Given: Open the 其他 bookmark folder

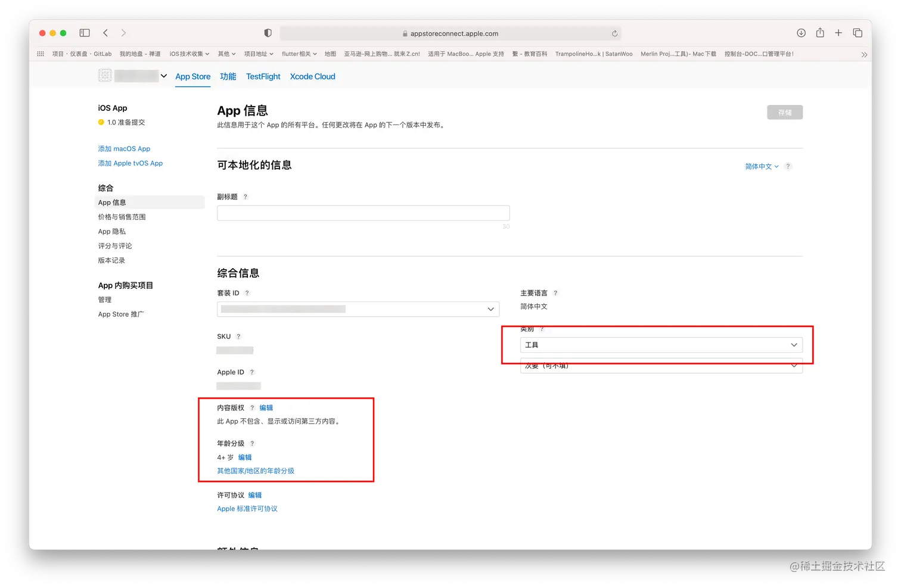Looking at the screenshot, I should [x=226, y=54].
